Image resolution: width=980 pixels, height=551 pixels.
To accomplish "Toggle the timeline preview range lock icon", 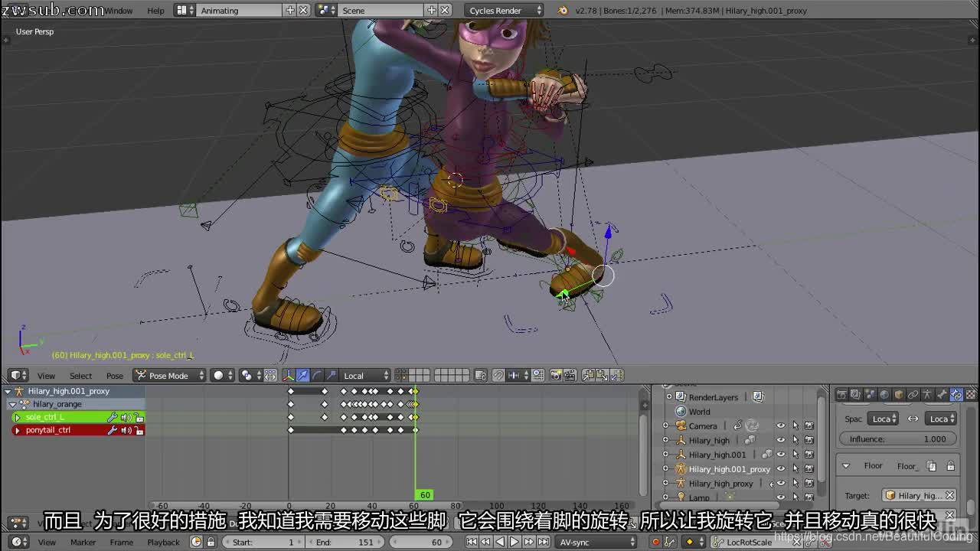I will pyautogui.click(x=210, y=542).
